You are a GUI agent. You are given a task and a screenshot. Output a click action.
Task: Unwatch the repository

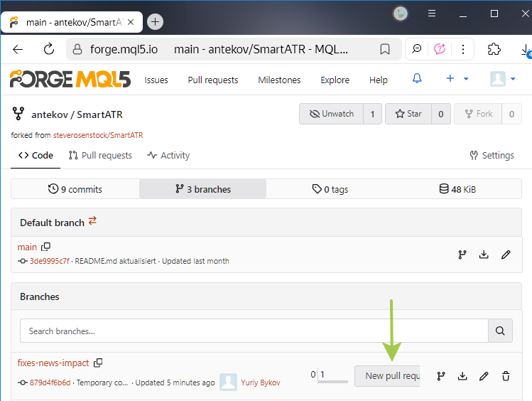[332, 114]
